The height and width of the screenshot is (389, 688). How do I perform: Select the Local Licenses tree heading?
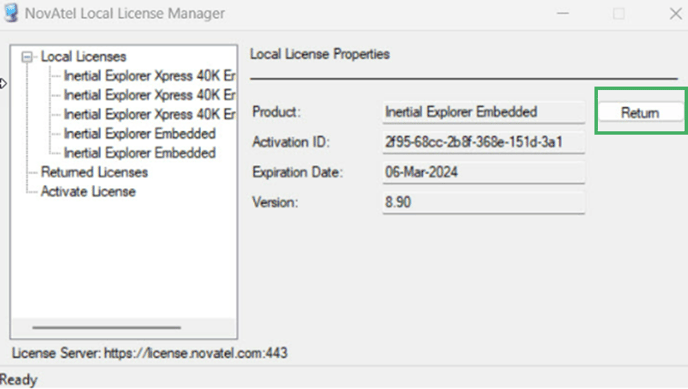(83, 57)
